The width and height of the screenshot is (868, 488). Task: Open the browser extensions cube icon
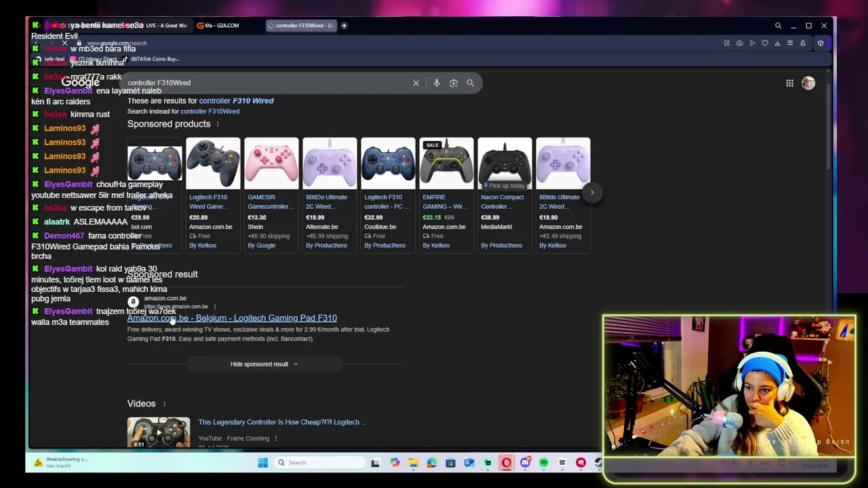point(820,43)
